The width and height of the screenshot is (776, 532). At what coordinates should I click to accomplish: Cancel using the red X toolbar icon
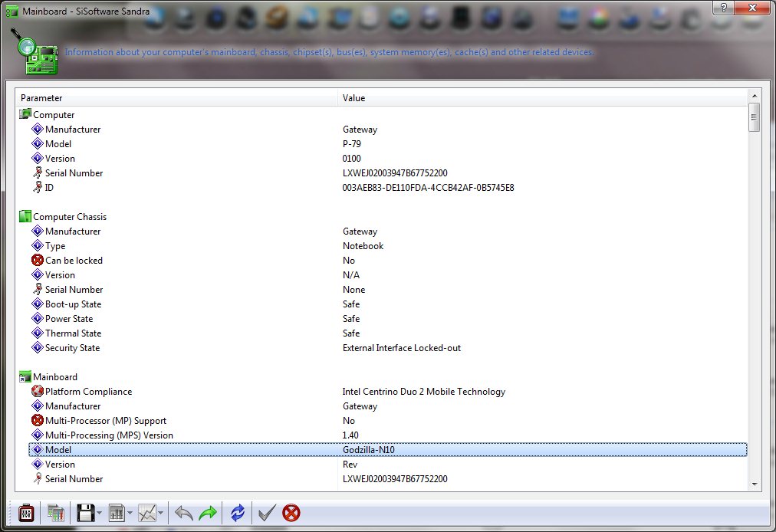coord(291,513)
